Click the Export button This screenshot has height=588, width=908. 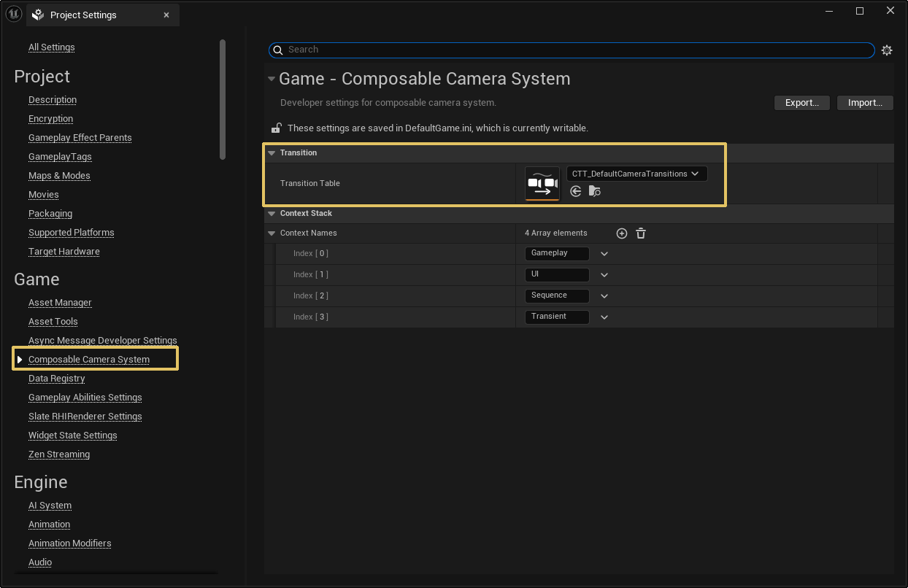tap(801, 103)
